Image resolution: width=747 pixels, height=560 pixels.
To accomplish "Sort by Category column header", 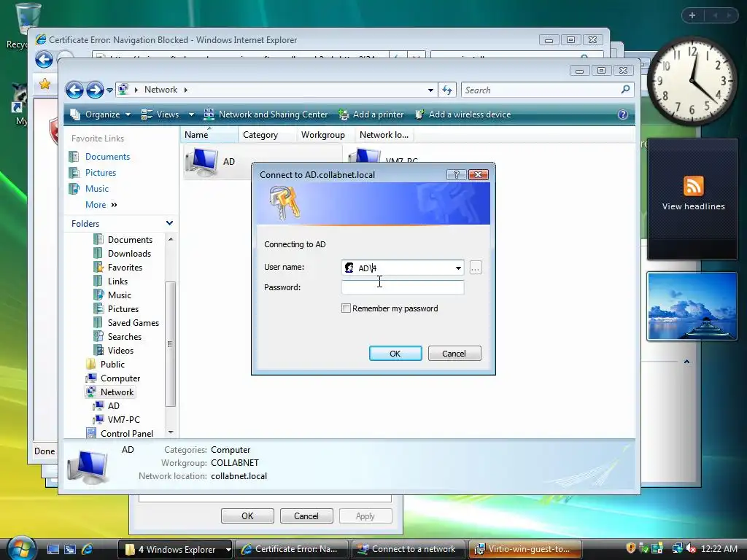I will pyautogui.click(x=267, y=135).
